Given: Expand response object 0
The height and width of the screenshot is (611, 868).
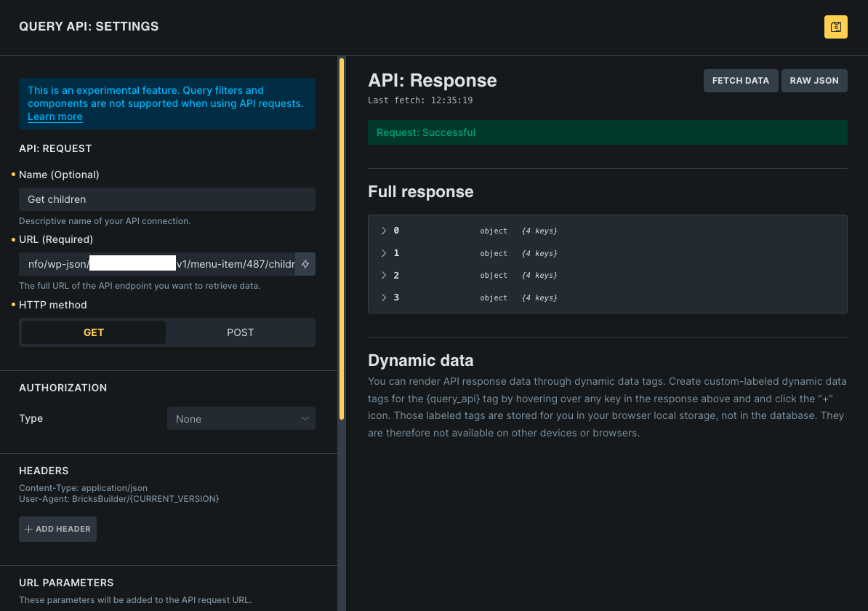Looking at the screenshot, I should pyautogui.click(x=384, y=231).
